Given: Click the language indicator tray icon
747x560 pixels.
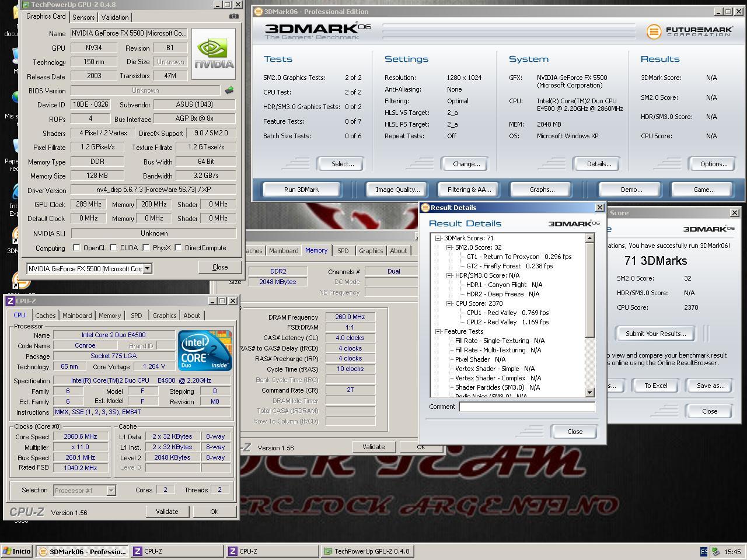Looking at the screenshot, I should pyautogui.click(x=704, y=551).
